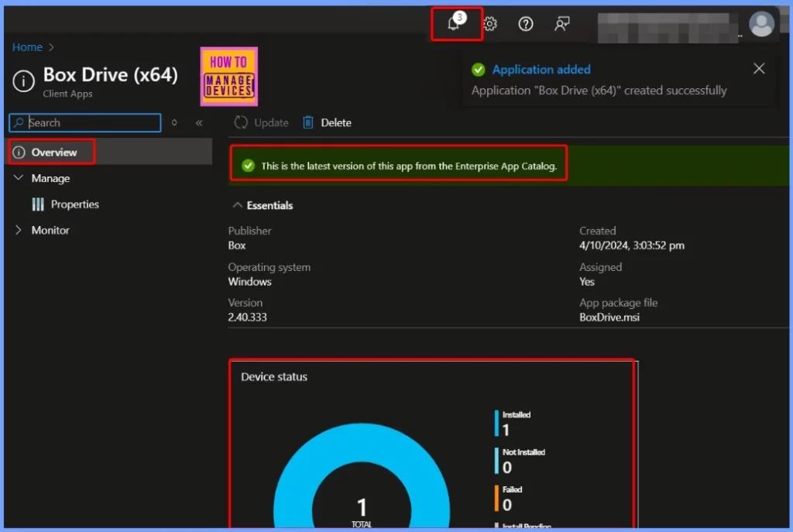Open the feedback person icon

561,24
